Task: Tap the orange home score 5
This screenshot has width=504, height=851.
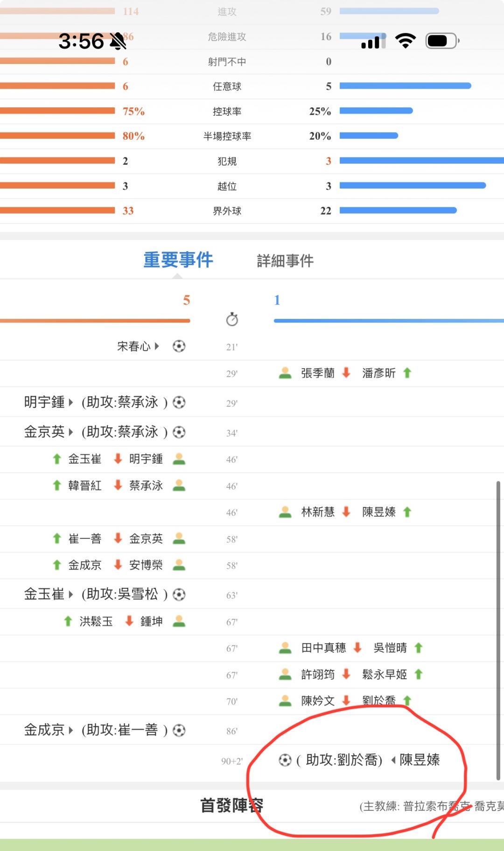Action: (x=187, y=300)
